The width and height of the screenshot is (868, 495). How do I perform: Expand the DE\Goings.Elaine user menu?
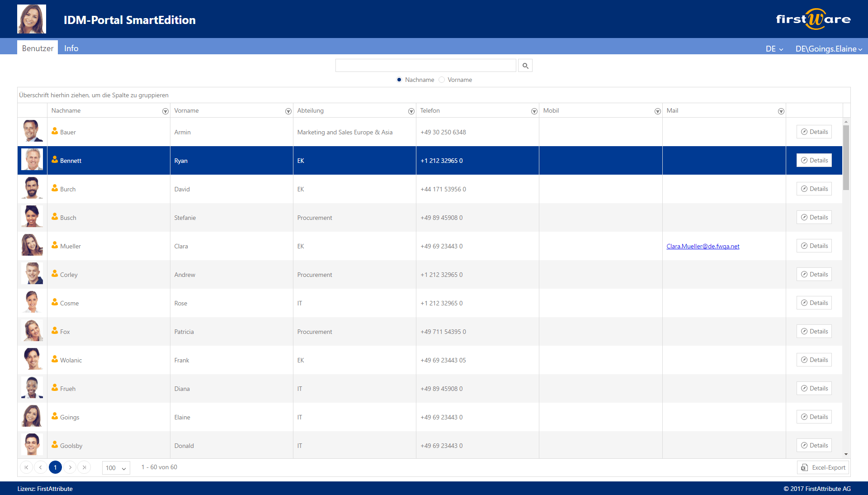point(829,49)
